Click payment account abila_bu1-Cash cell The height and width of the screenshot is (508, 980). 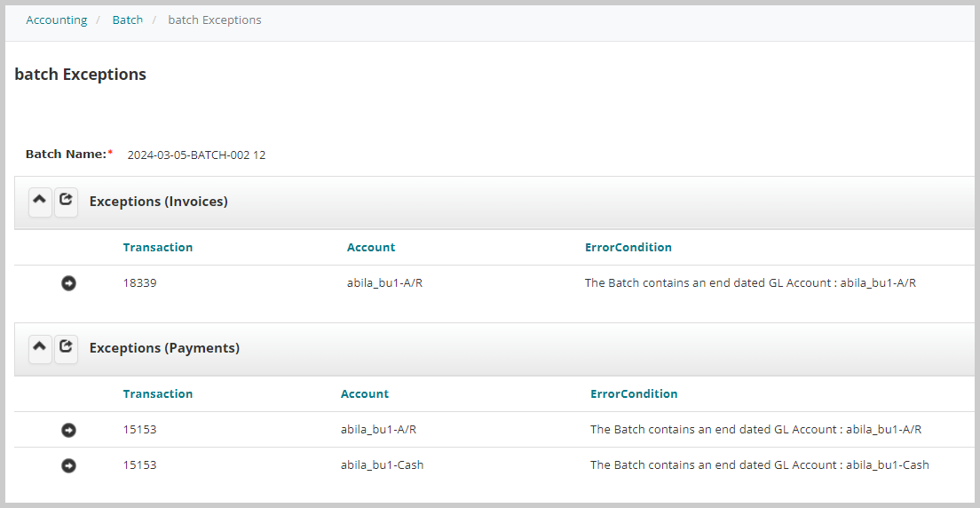[x=382, y=464]
